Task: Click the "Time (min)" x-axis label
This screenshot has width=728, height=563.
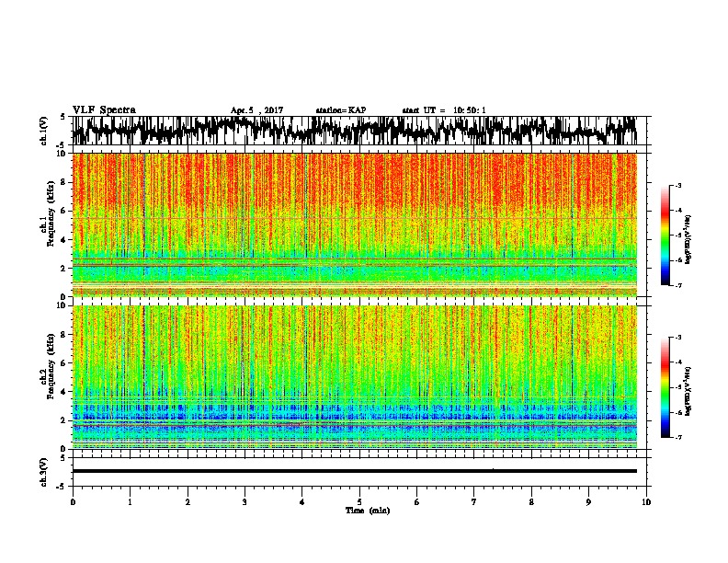Action: click(368, 511)
